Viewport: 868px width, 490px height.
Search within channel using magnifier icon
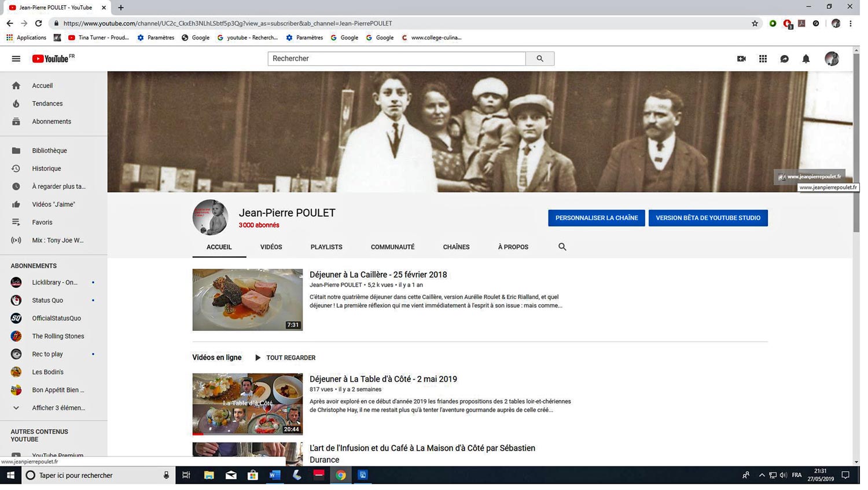[x=562, y=247]
